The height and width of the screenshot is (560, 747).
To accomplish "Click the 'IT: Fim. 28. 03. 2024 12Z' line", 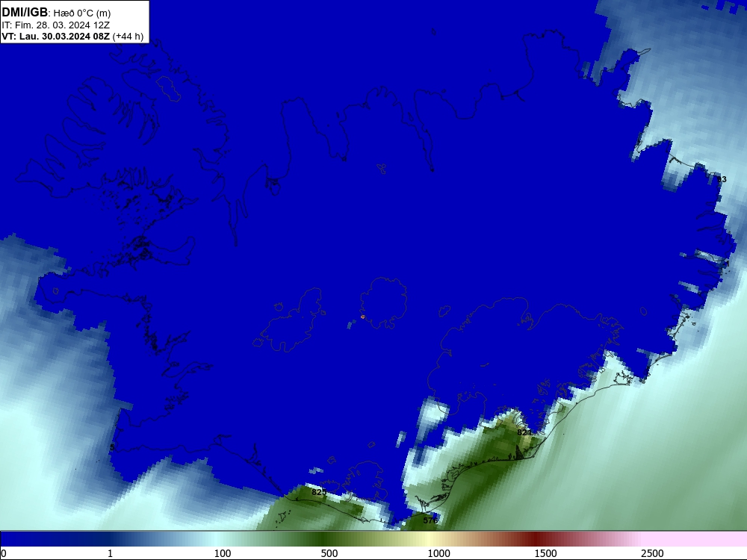I will click(x=56, y=25).
